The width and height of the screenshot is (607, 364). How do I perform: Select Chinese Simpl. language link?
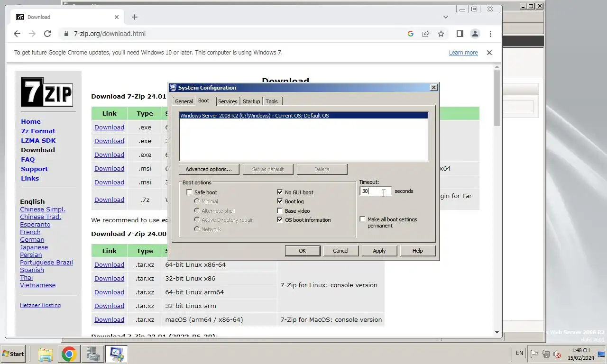point(43,209)
